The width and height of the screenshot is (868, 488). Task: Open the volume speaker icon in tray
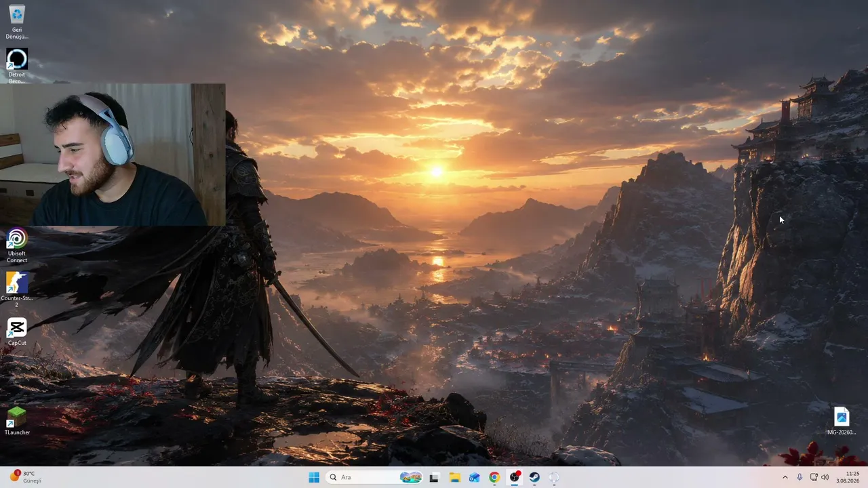click(825, 477)
